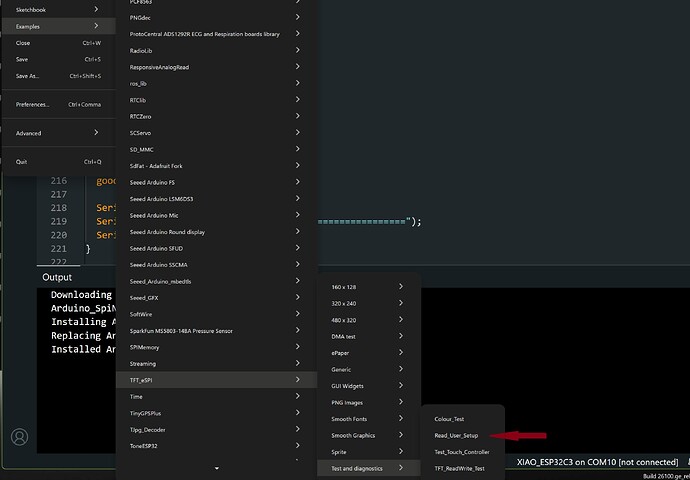Open the Seeed_Arduino_mbedtls examples
This screenshot has width=690, height=480.
coord(217,281)
